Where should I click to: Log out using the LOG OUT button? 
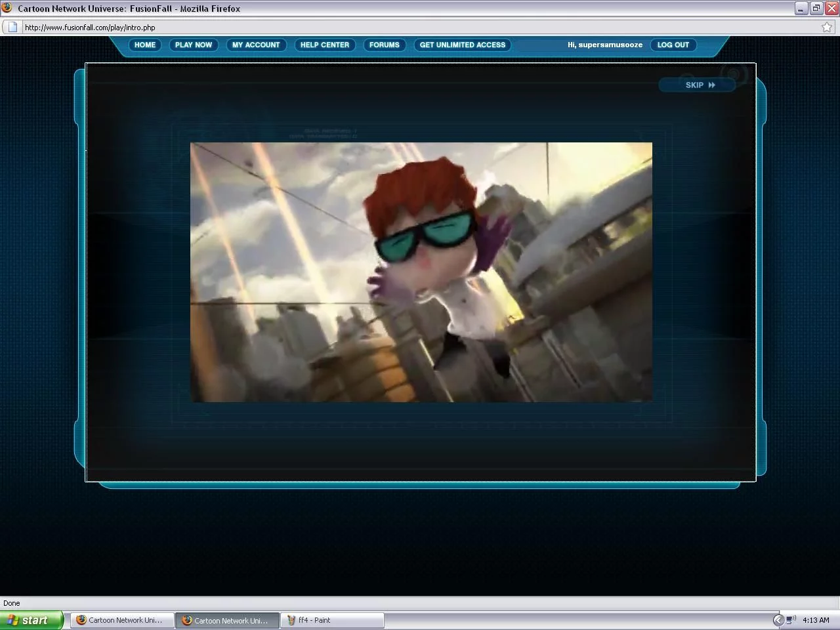(673, 45)
